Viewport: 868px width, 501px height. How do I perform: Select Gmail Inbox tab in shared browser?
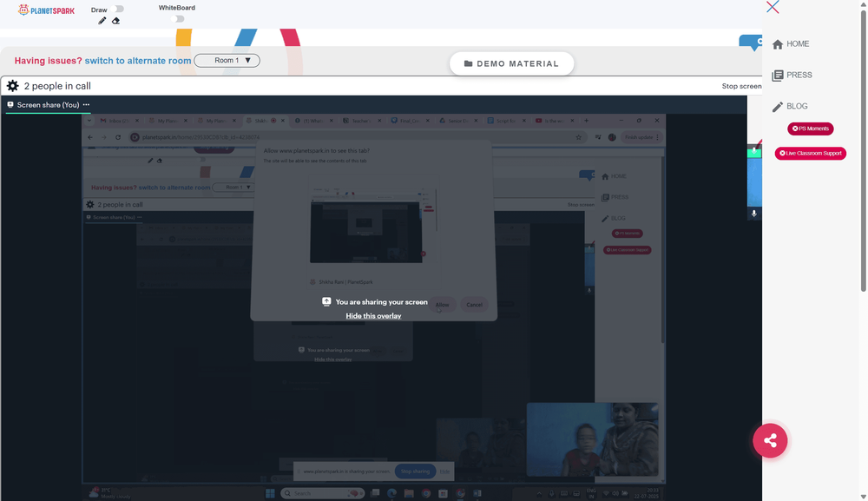pyautogui.click(x=118, y=121)
